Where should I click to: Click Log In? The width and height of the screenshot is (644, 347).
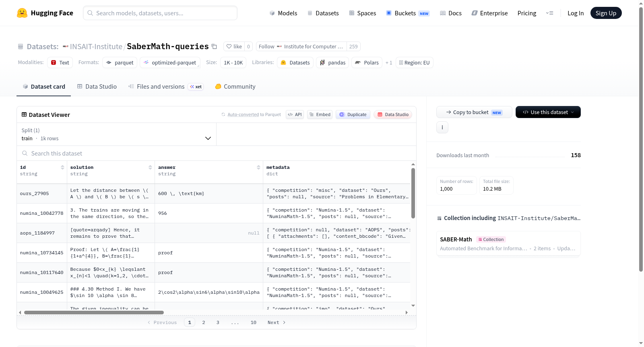[x=576, y=13]
